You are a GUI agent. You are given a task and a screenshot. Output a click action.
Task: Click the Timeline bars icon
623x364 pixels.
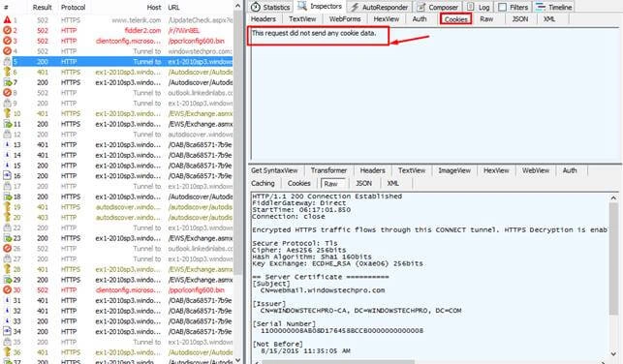click(x=541, y=7)
